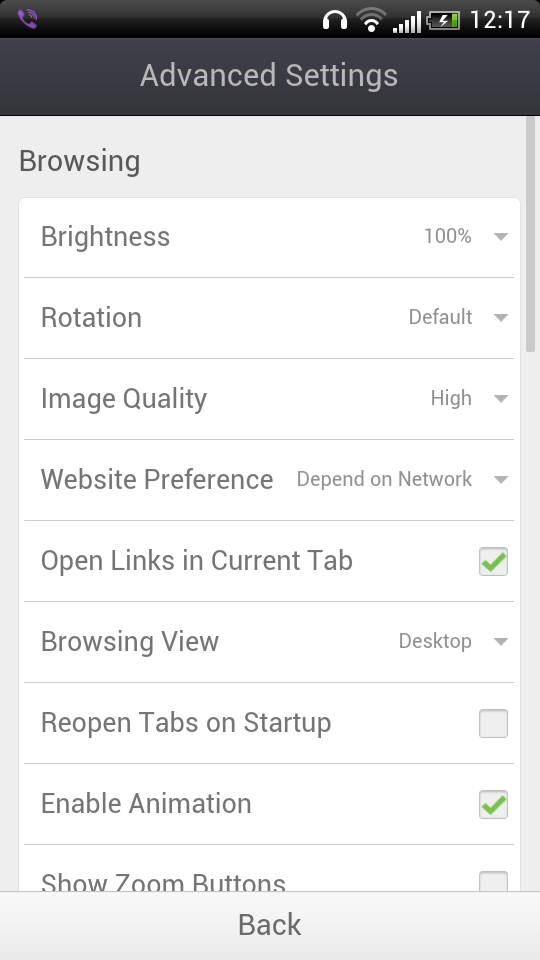Tap the Viber call icon in status bar

(28, 19)
